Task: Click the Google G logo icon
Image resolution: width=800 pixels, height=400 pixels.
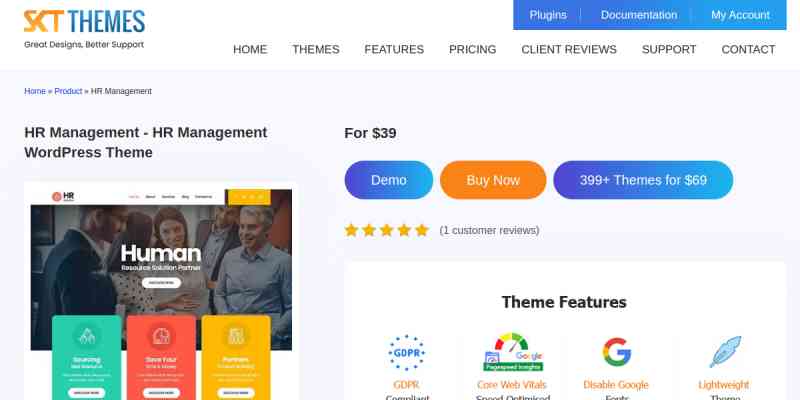Action: [x=617, y=352]
